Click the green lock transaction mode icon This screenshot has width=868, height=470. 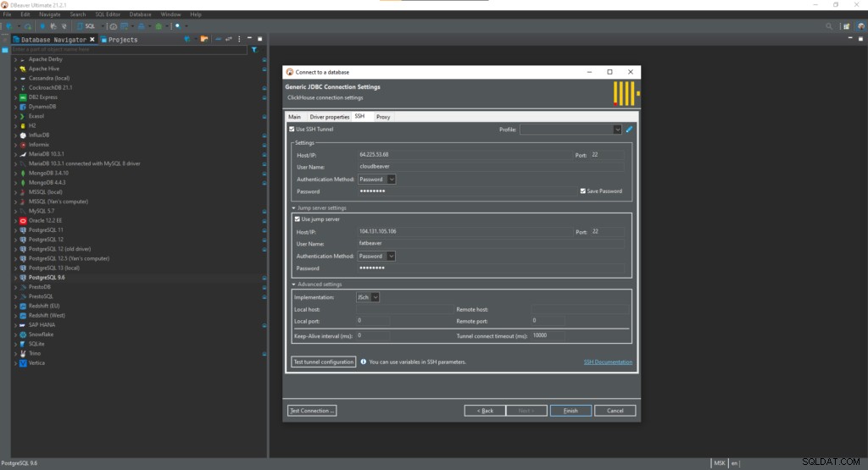point(159,26)
